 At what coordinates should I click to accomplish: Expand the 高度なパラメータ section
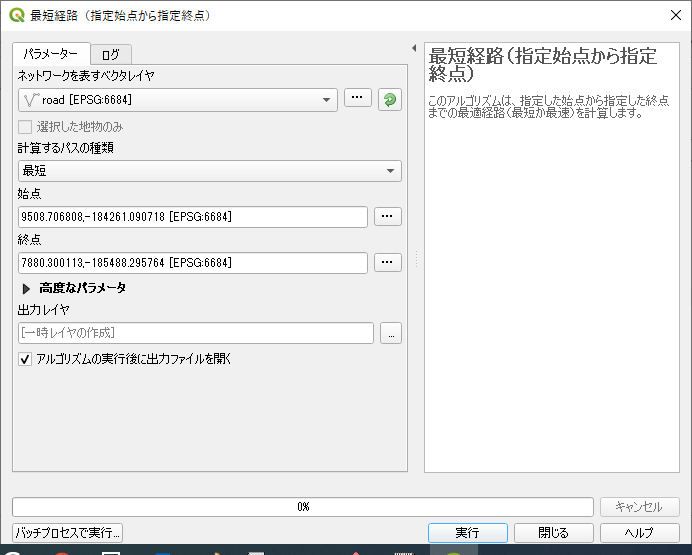click(x=26, y=289)
